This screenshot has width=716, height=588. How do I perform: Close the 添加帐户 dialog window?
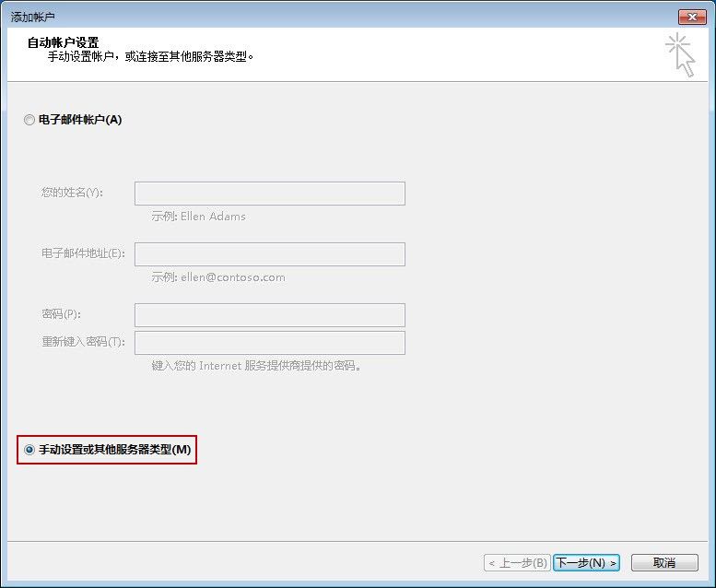coord(692,18)
